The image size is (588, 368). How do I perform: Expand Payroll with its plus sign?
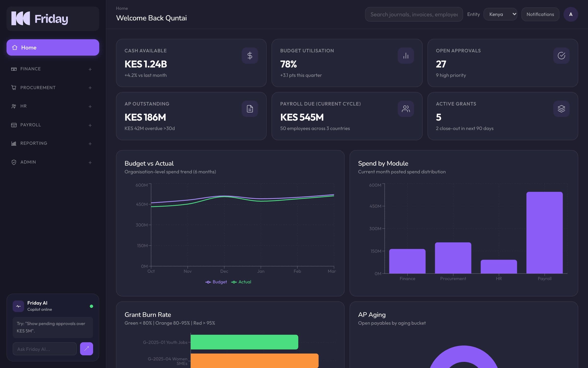(90, 125)
